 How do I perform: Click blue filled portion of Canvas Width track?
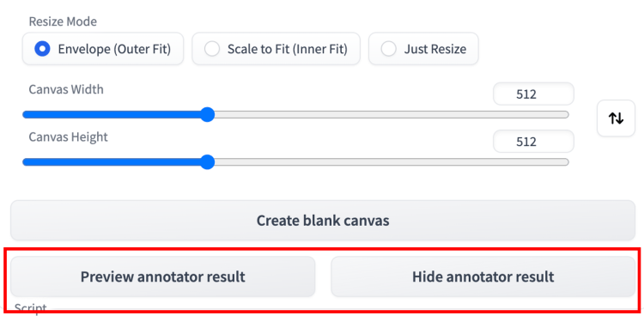click(112, 115)
